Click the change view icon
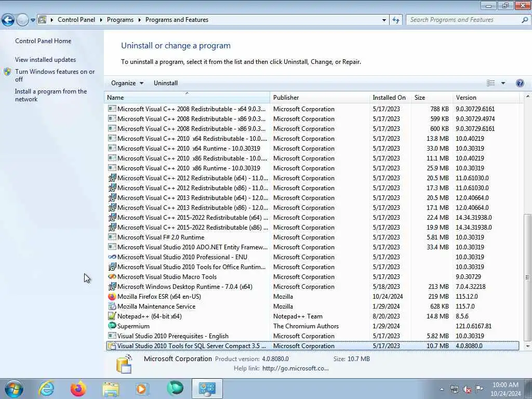 (490, 83)
